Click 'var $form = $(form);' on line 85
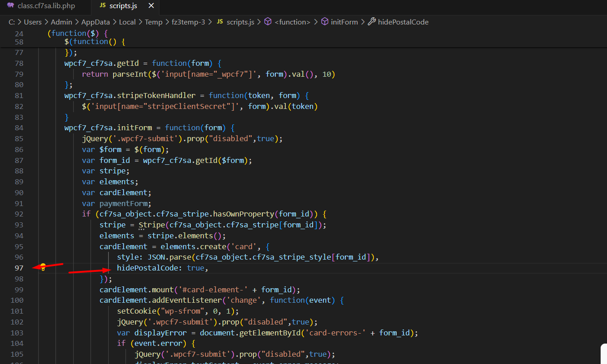The height and width of the screenshot is (364, 607). point(125,149)
